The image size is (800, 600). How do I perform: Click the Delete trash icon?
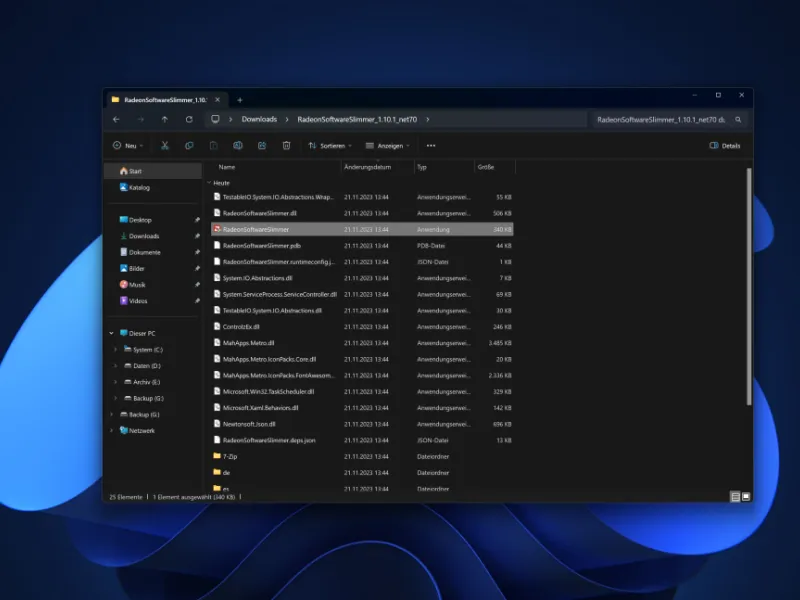[x=286, y=146]
